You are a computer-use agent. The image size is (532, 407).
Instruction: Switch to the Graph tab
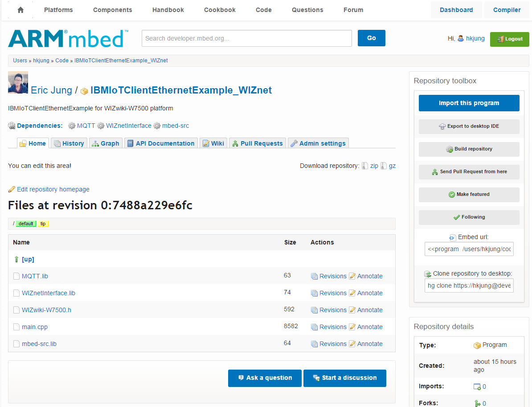(106, 143)
